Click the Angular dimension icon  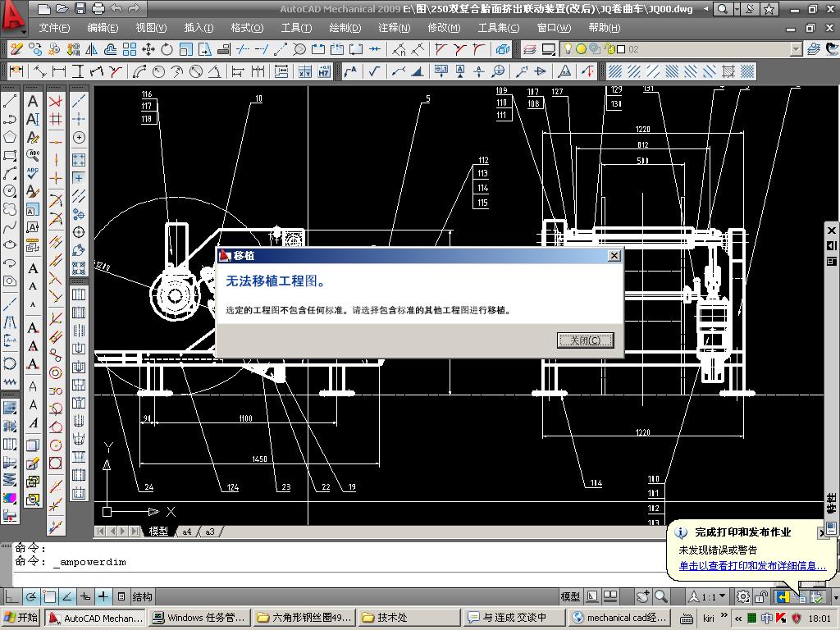coord(214,71)
